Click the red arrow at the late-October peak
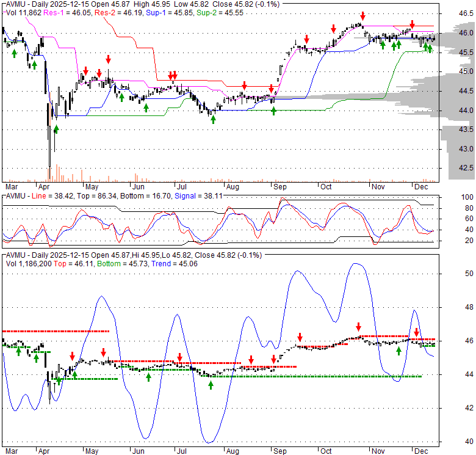The image size is (476, 455). (x=363, y=16)
